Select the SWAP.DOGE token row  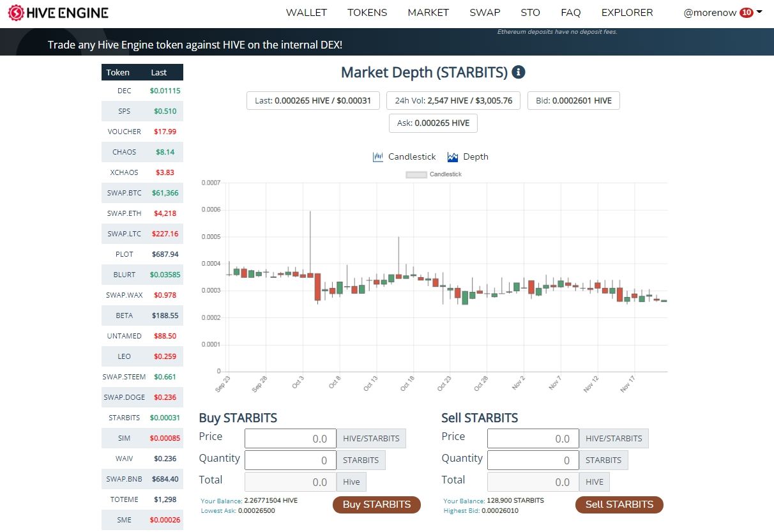[x=142, y=397]
